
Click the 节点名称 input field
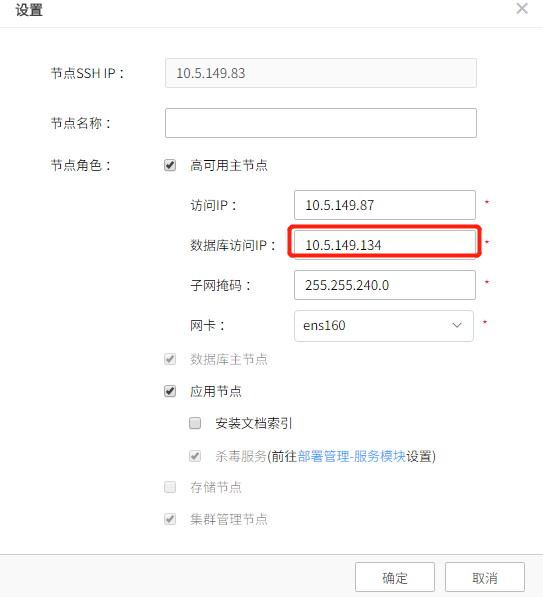321,123
